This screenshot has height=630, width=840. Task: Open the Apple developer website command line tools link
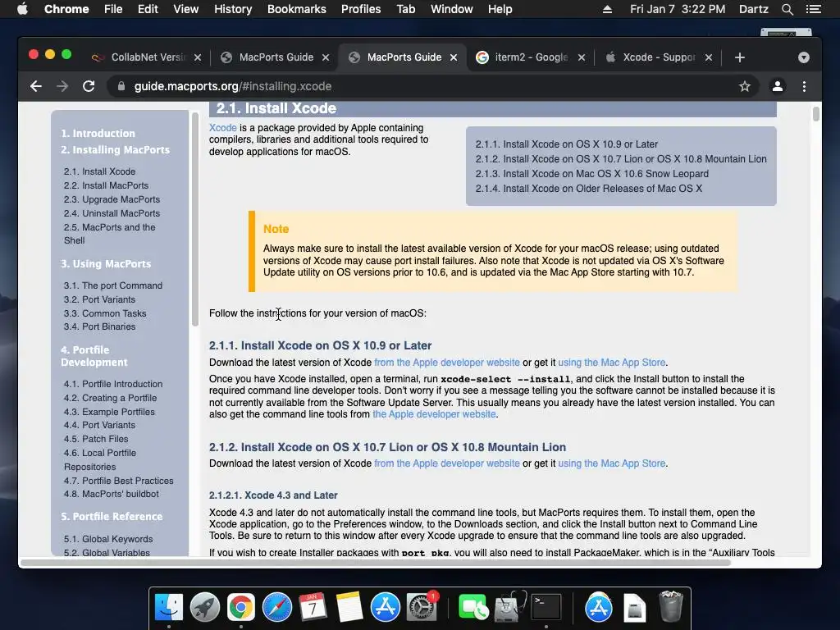tap(434, 414)
